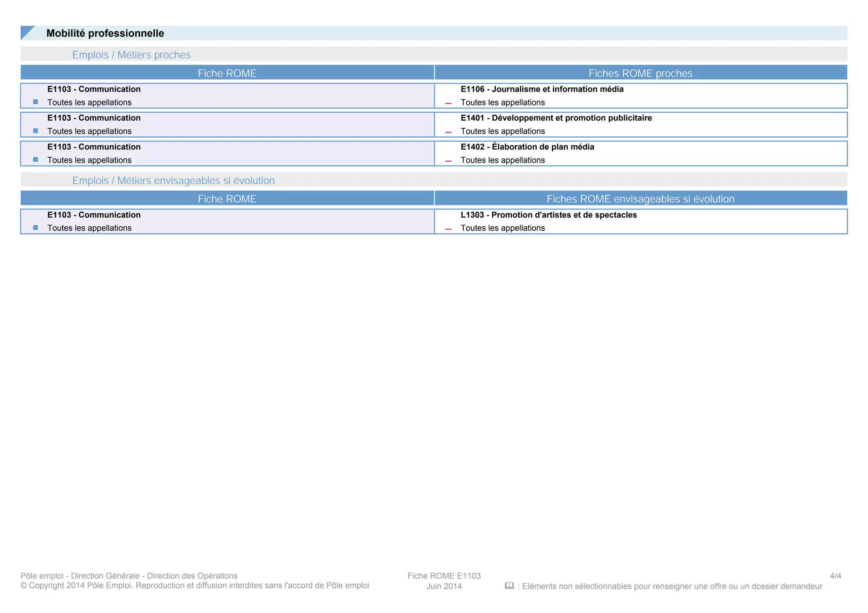The image size is (868, 613).
Task: Click pink dash beside E1402 appellations
Action: click(448, 161)
